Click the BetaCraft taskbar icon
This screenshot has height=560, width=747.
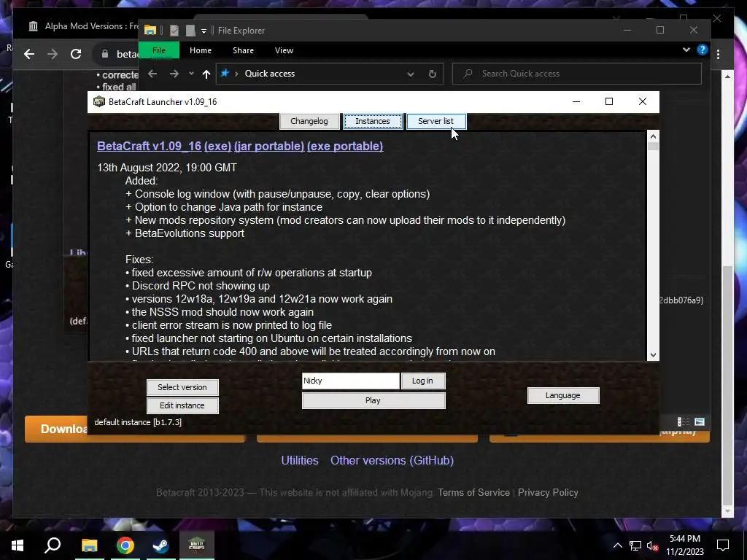point(197,545)
